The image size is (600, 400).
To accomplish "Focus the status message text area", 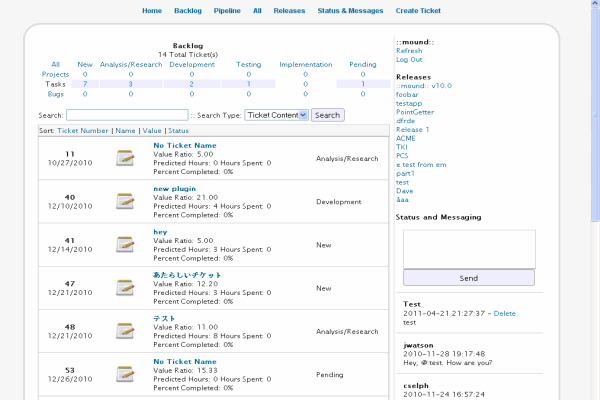I will coord(469,249).
